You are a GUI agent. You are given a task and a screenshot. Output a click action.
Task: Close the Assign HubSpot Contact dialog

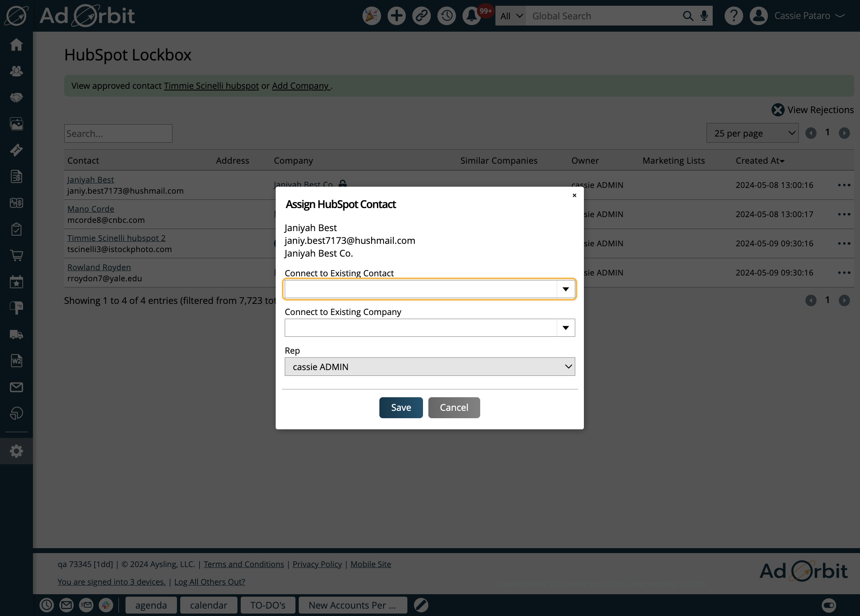574,195
